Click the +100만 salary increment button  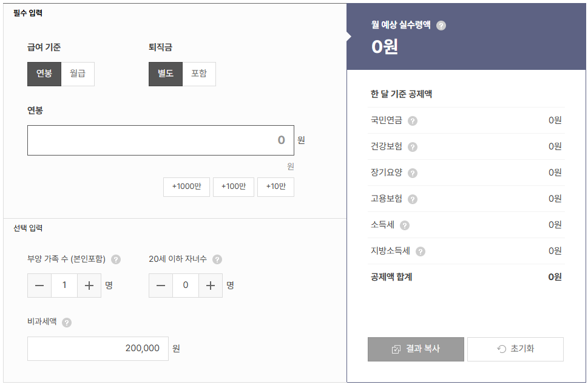tap(233, 187)
